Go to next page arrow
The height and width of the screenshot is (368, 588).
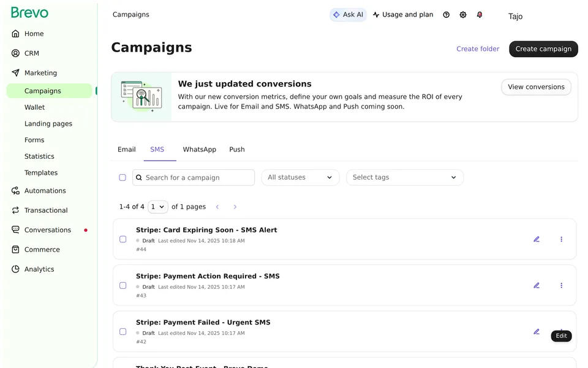click(x=235, y=207)
